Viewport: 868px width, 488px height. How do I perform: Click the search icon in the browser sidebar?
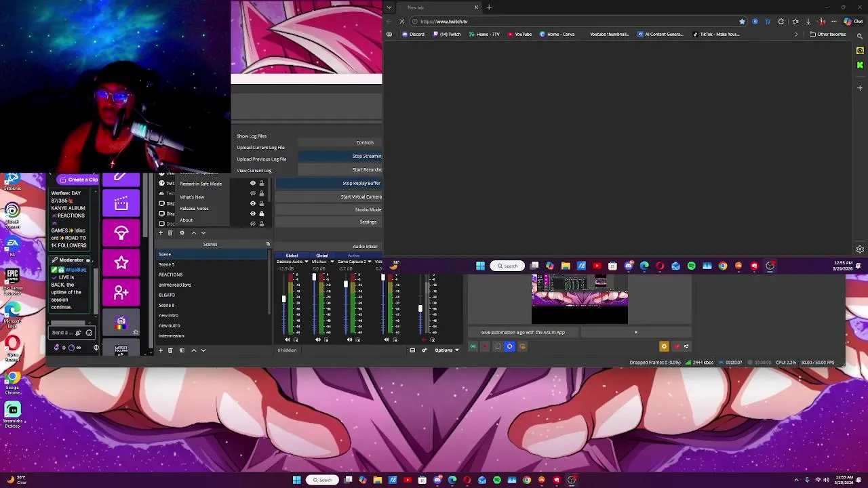coord(860,35)
